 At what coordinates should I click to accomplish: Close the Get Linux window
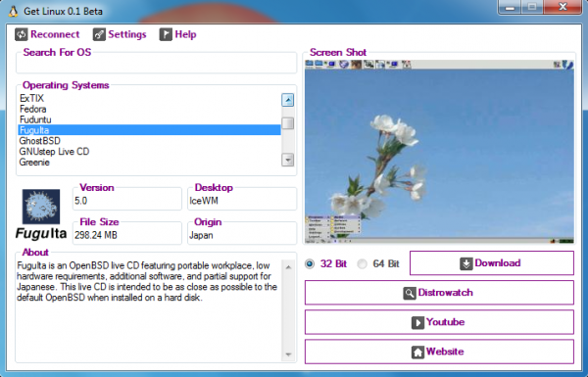[x=563, y=7]
